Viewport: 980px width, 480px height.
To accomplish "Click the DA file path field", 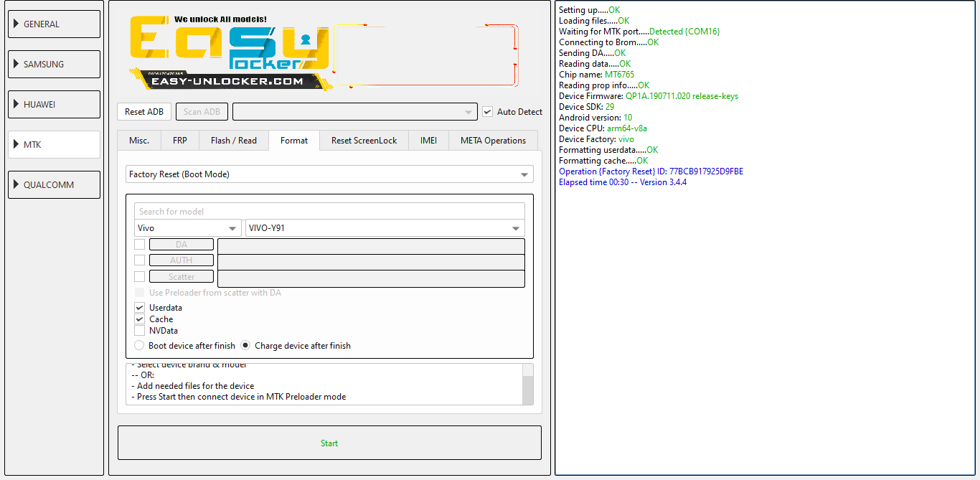I will (371, 246).
